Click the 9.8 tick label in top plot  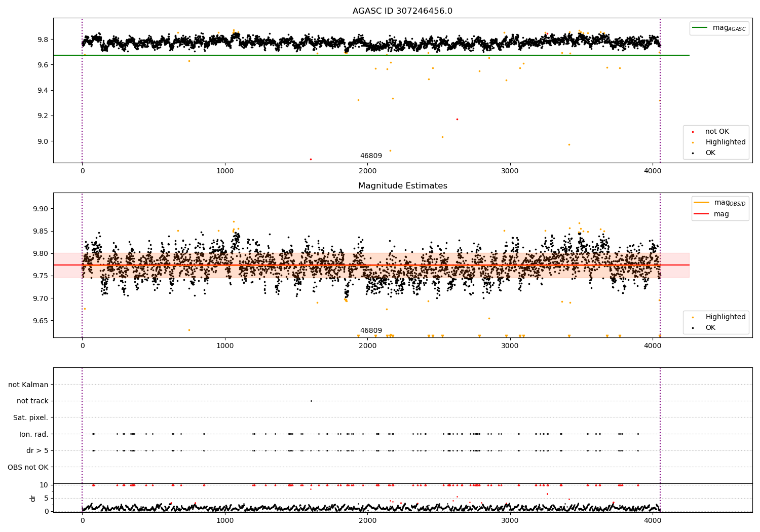[43, 40]
